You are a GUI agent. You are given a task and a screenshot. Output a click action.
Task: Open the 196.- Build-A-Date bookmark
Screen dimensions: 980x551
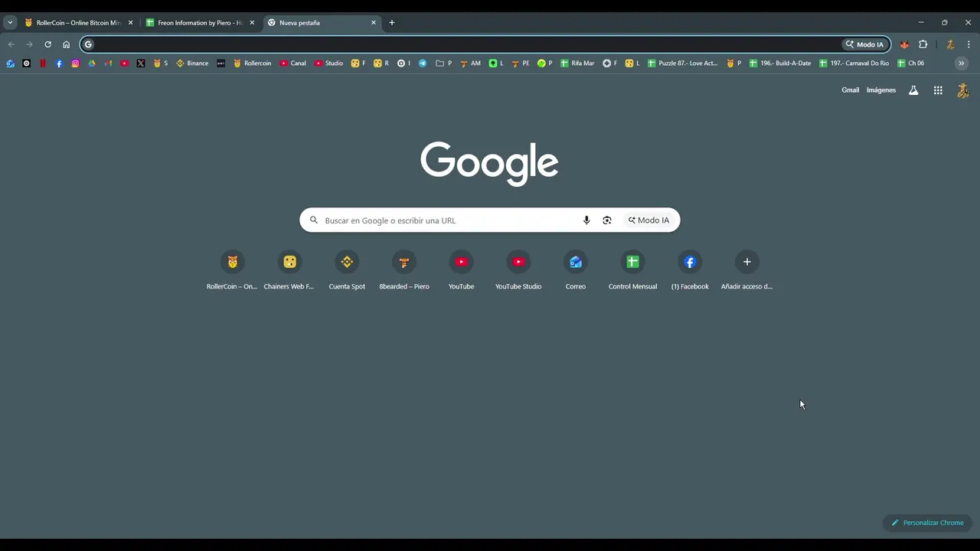780,64
